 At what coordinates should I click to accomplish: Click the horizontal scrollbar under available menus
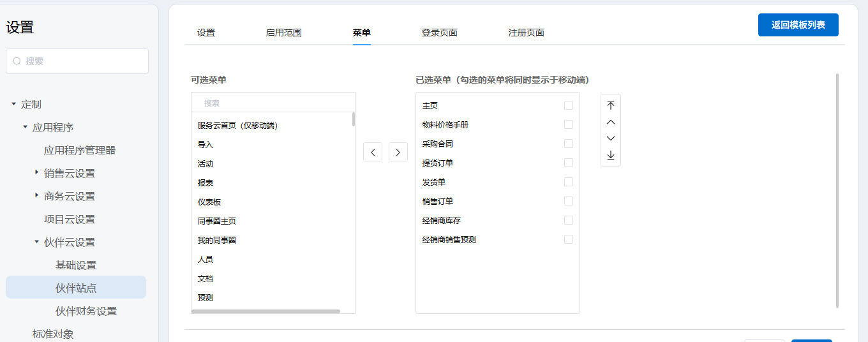[266, 311]
